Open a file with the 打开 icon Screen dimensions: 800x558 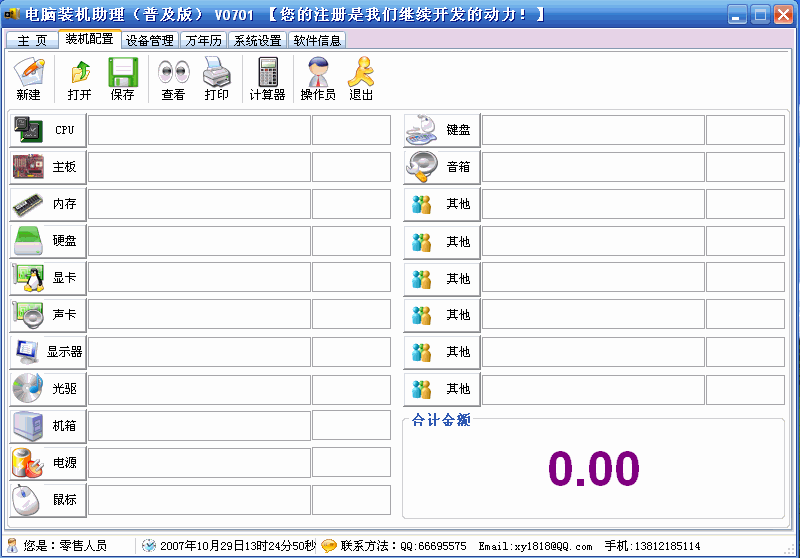tap(79, 78)
